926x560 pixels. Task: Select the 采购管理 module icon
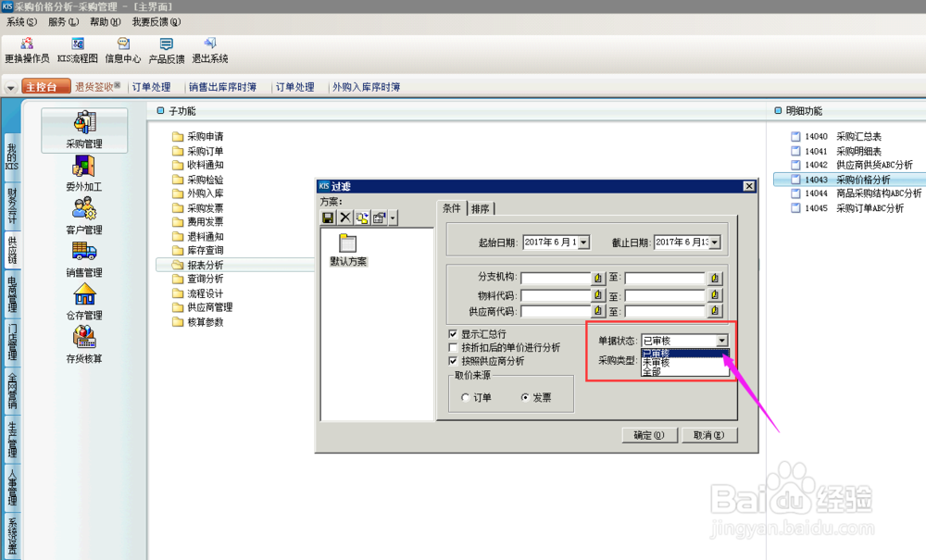(84, 130)
